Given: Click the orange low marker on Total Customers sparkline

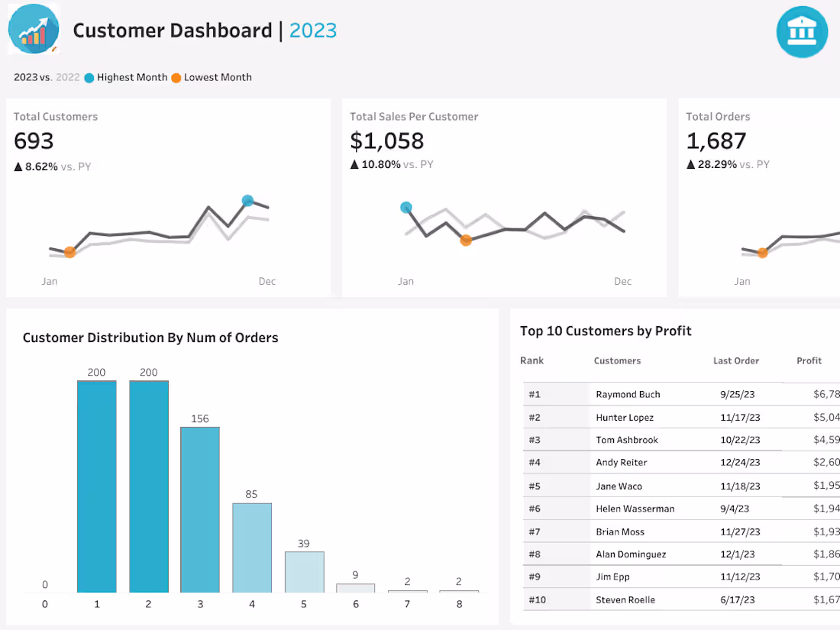Looking at the screenshot, I should tap(69, 252).
